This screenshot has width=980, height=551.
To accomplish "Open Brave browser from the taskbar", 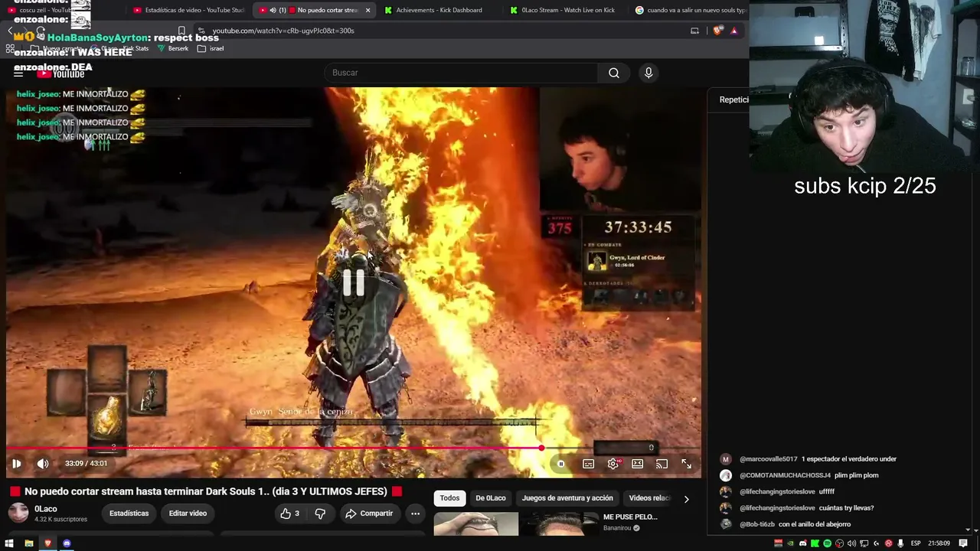I will click(x=47, y=543).
